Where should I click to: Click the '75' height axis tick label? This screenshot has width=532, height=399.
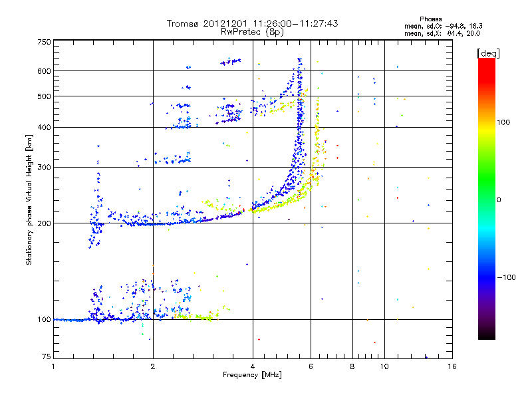[47, 356]
